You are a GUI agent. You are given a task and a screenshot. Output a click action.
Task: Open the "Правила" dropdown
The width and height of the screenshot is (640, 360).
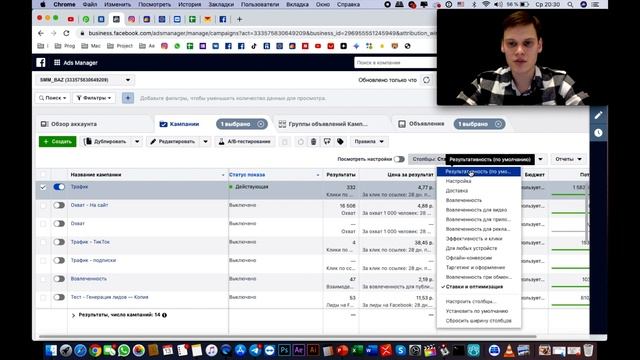369,142
